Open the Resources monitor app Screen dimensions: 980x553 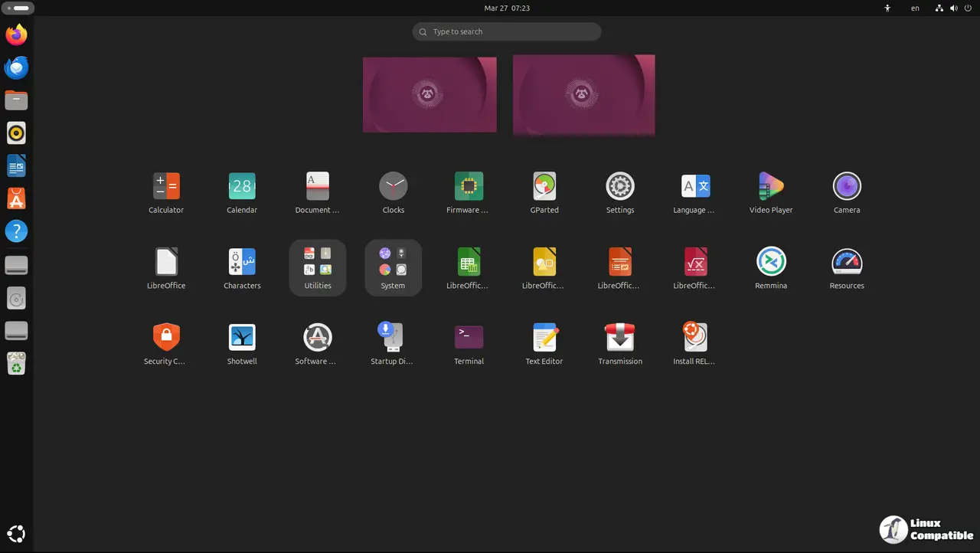click(x=847, y=262)
